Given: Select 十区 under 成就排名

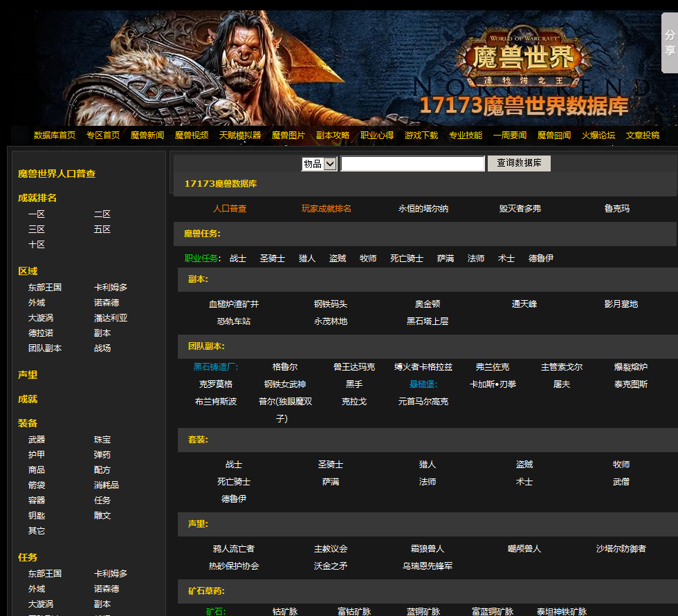Looking at the screenshot, I should click(x=37, y=245).
